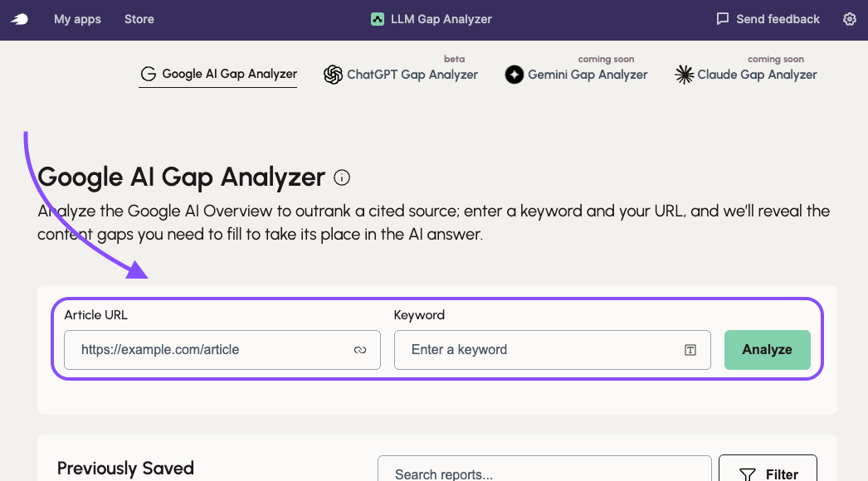Click the Search reports input box
The image size is (868, 481).
(544, 474)
